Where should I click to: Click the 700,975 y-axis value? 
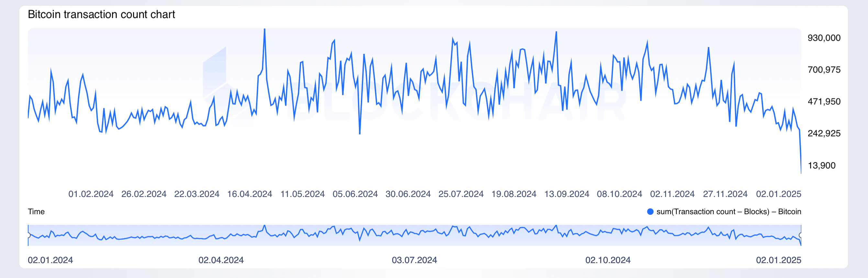click(x=824, y=70)
